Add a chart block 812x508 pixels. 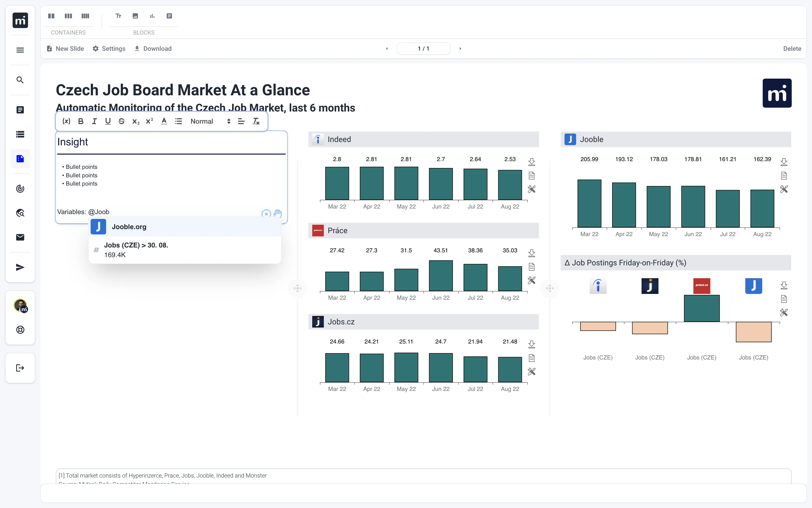tap(152, 16)
